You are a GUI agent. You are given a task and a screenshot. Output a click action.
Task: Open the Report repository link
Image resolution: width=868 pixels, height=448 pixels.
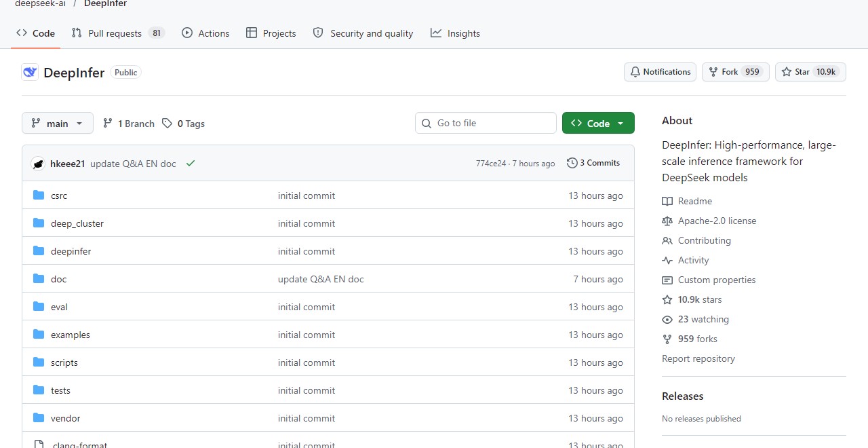[698, 358]
